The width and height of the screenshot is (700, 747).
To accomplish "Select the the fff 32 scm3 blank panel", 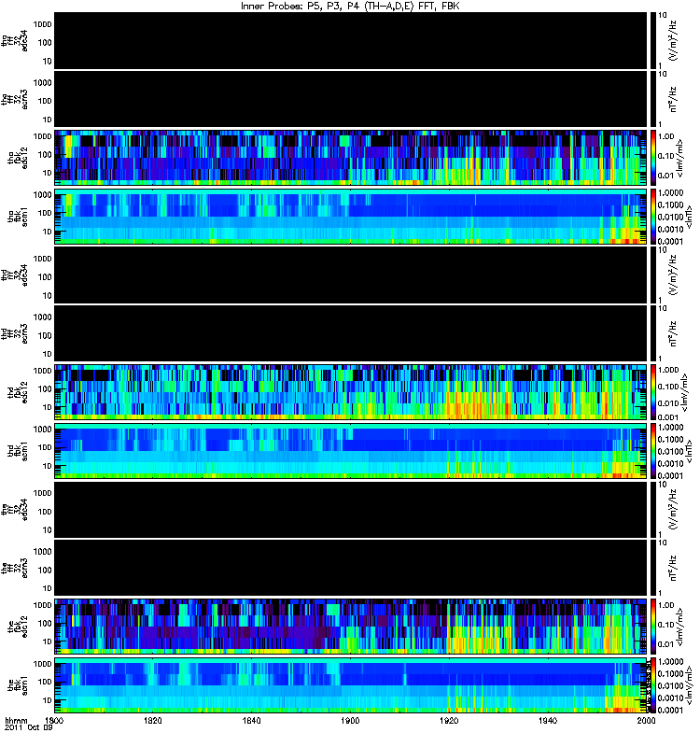I will point(351,568).
